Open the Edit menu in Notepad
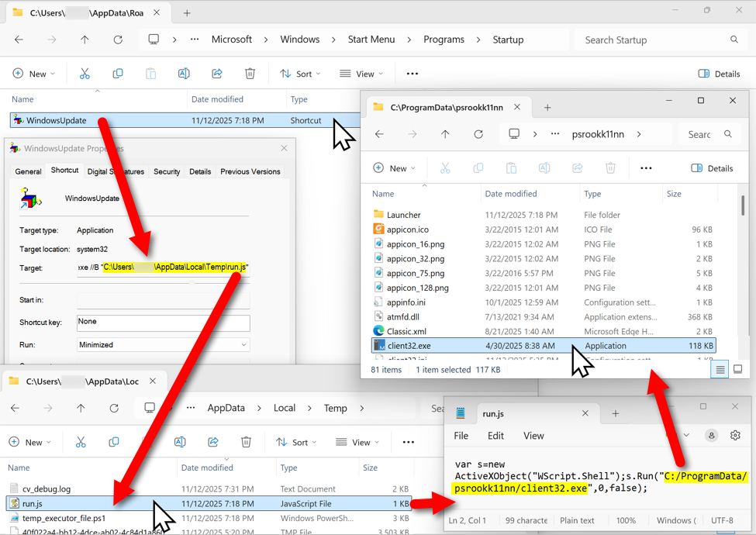The width and height of the screenshot is (756, 535). point(495,436)
